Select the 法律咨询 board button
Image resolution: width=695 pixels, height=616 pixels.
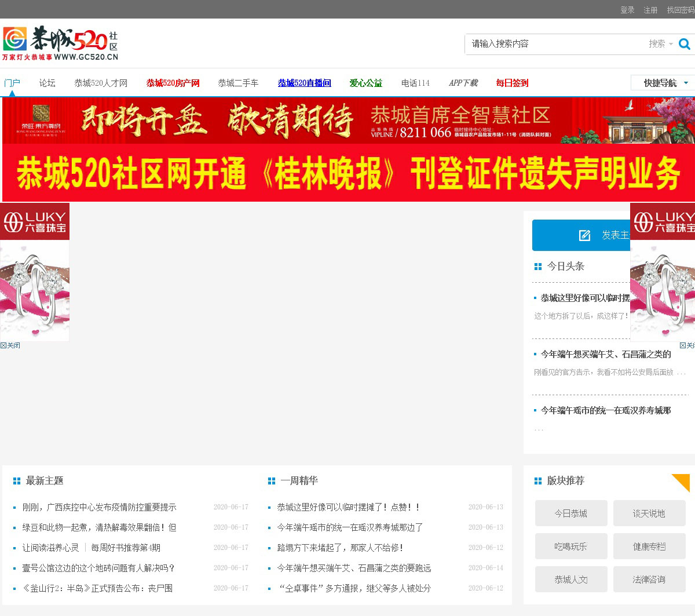tap(649, 579)
